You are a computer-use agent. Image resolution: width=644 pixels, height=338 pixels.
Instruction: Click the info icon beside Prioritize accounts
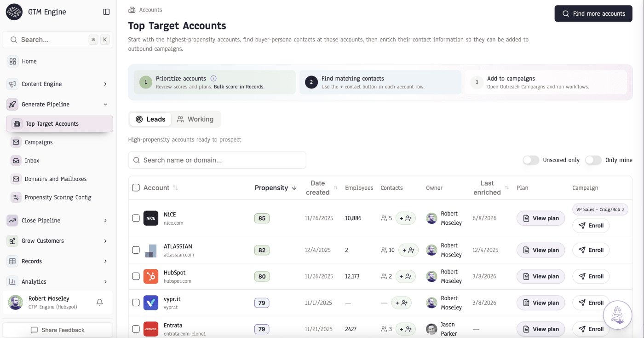point(213,79)
